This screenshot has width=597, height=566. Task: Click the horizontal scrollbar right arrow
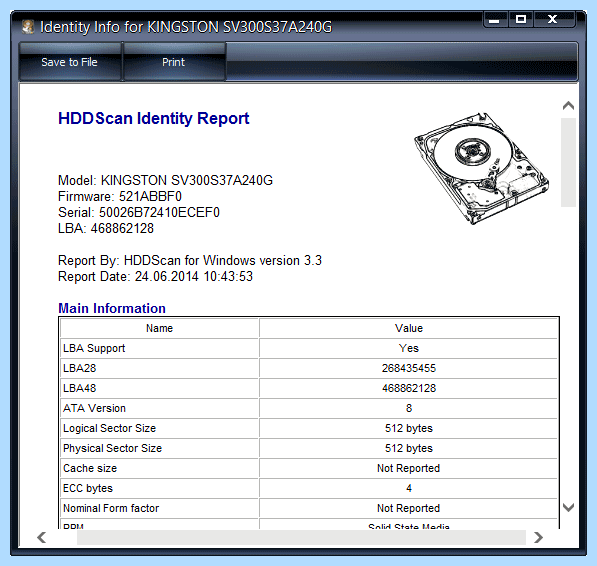pos(538,537)
